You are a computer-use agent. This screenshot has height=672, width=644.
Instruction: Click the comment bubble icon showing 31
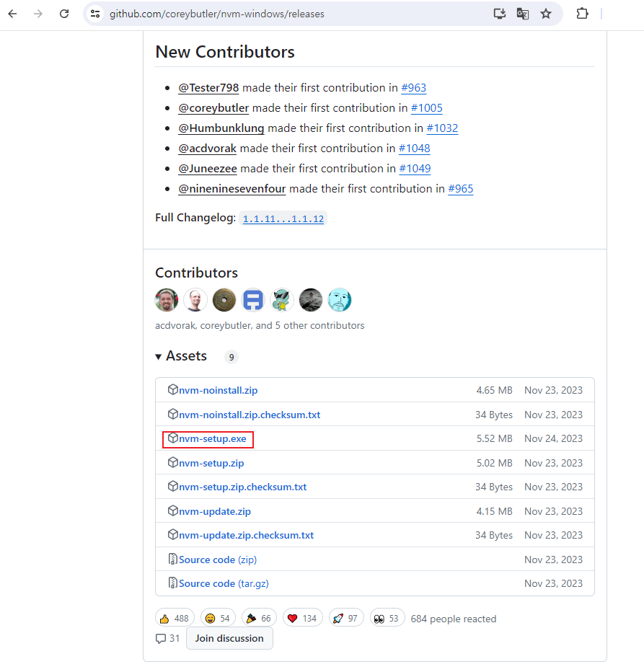click(x=161, y=639)
